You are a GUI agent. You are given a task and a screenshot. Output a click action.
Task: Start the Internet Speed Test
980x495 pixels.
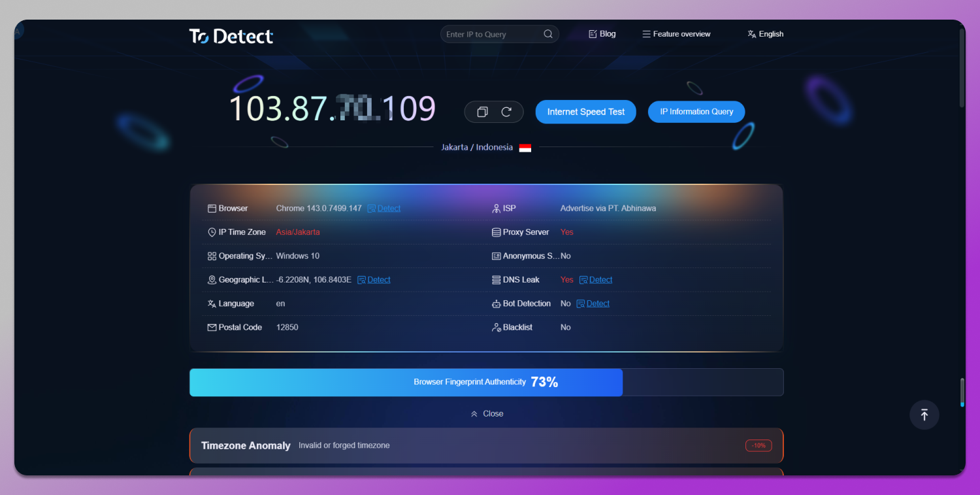(585, 112)
